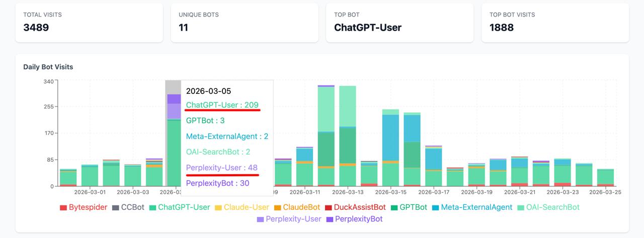Click the CCBot gray legend marker
Image resolution: width=644 pixels, height=238 pixels.
(116, 207)
